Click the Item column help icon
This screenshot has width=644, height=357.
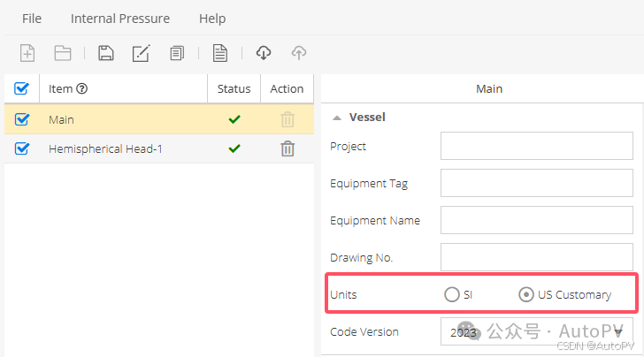click(82, 88)
